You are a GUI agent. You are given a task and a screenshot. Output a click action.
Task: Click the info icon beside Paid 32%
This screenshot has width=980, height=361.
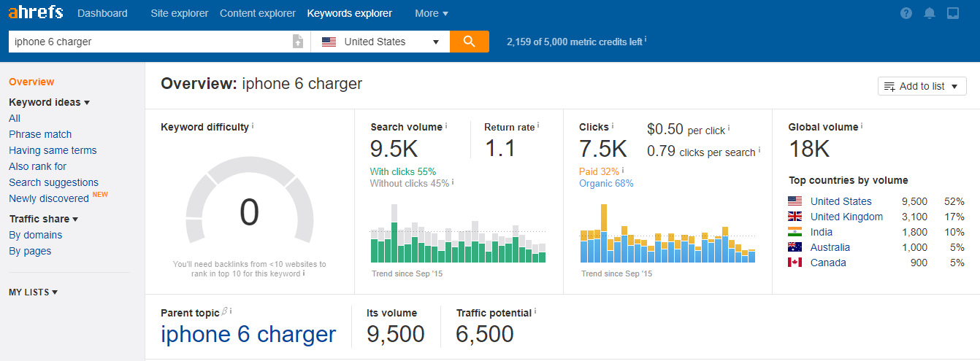623,170
